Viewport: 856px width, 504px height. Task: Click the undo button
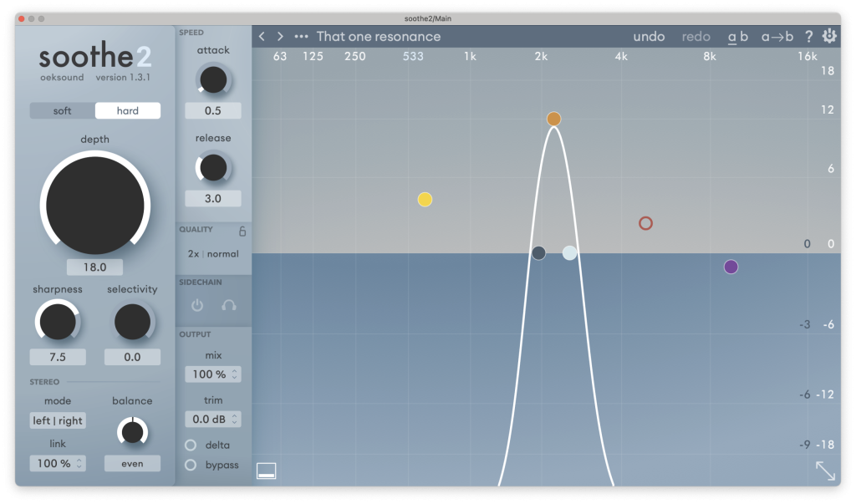[649, 37]
